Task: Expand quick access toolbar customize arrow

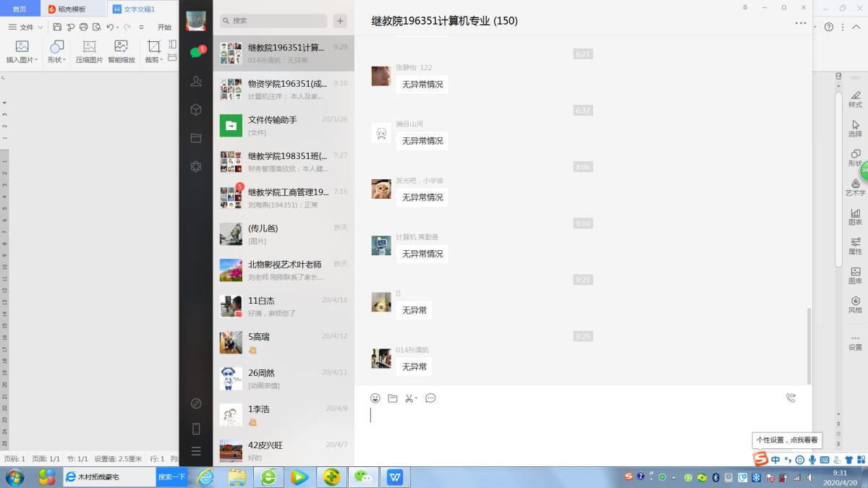Action: tap(141, 27)
